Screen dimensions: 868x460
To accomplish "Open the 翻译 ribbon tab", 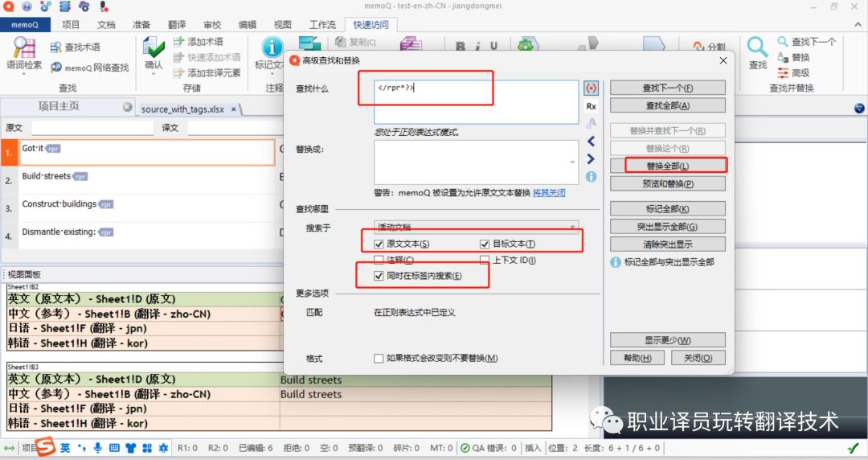I will (x=177, y=24).
